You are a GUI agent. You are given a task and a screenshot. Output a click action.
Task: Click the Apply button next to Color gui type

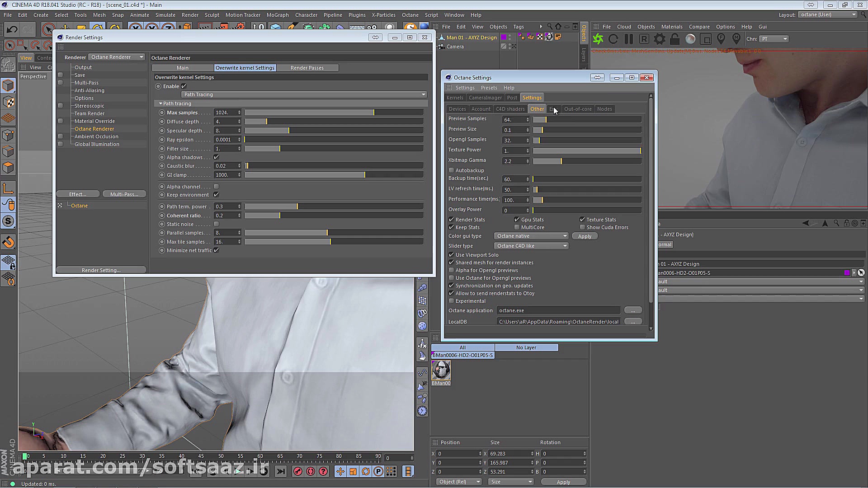(585, 236)
